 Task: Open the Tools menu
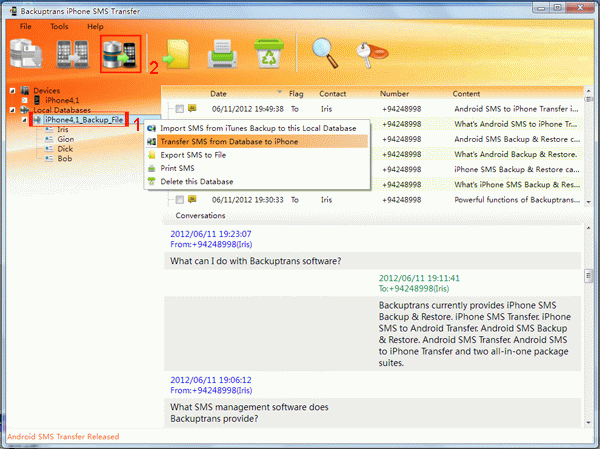pos(59,26)
